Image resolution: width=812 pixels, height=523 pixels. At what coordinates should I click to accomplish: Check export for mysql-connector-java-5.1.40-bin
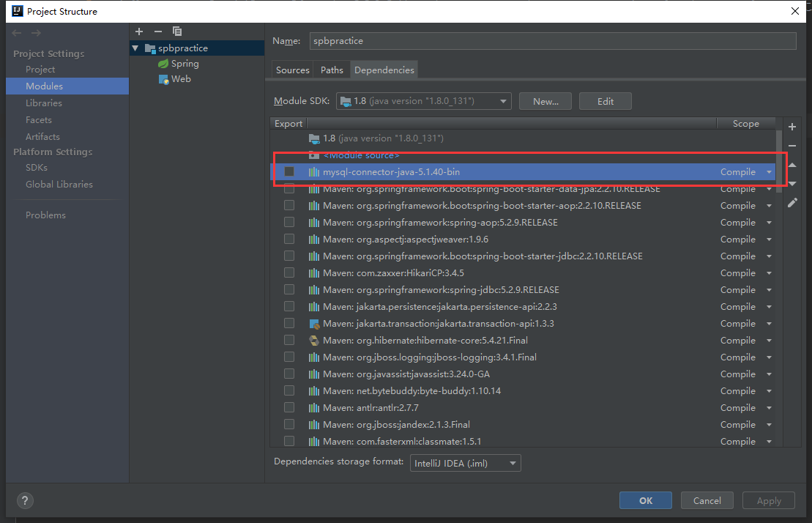[289, 172]
